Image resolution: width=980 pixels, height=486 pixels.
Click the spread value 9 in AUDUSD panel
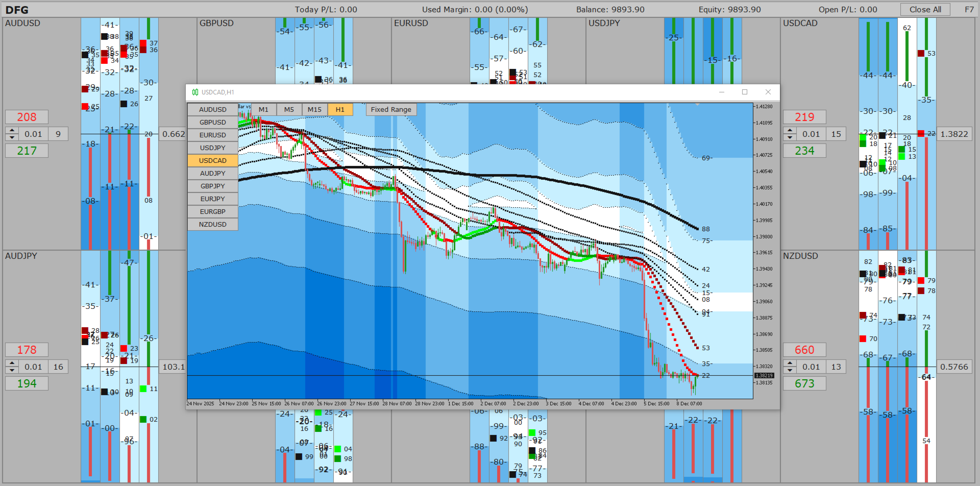[58, 134]
